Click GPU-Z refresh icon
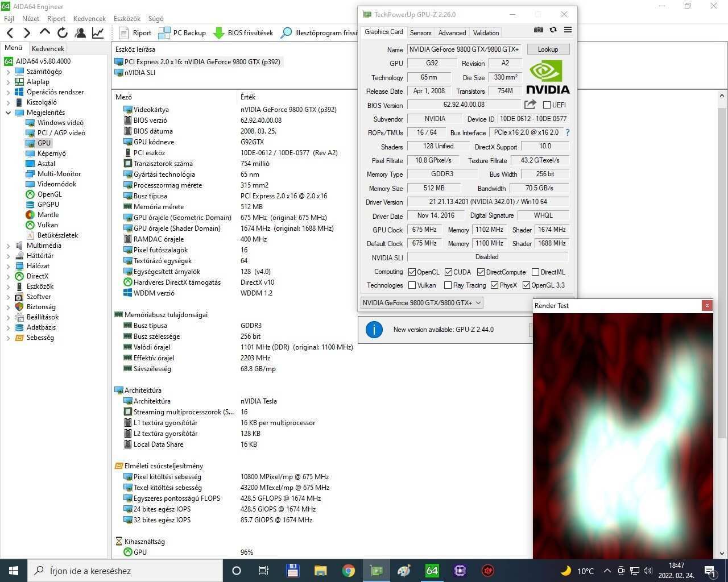728x582 pixels. click(x=553, y=30)
